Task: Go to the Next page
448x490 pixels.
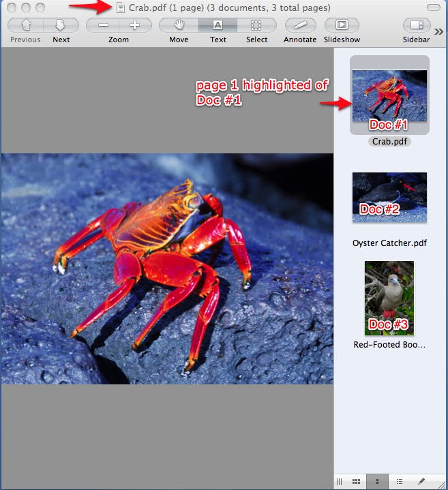Action: (x=61, y=25)
